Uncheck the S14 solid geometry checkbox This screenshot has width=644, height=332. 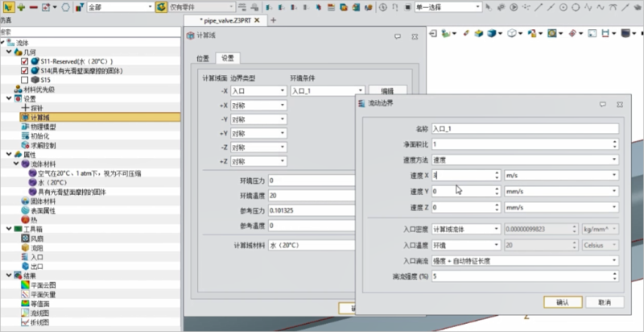click(x=24, y=71)
